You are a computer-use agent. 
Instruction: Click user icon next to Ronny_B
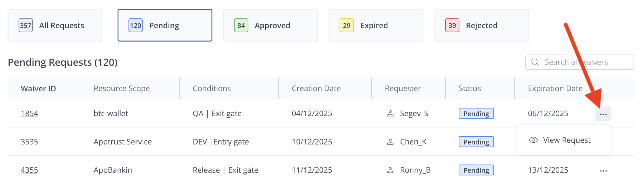[390, 170]
